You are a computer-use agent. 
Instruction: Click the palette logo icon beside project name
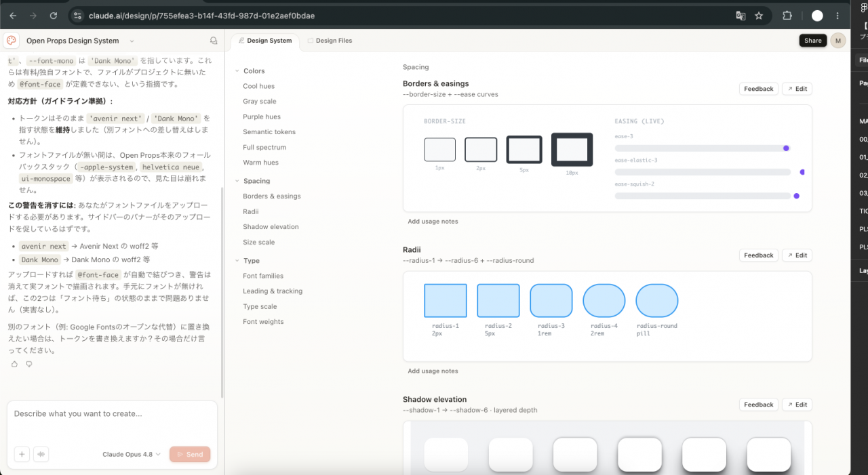click(12, 41)
